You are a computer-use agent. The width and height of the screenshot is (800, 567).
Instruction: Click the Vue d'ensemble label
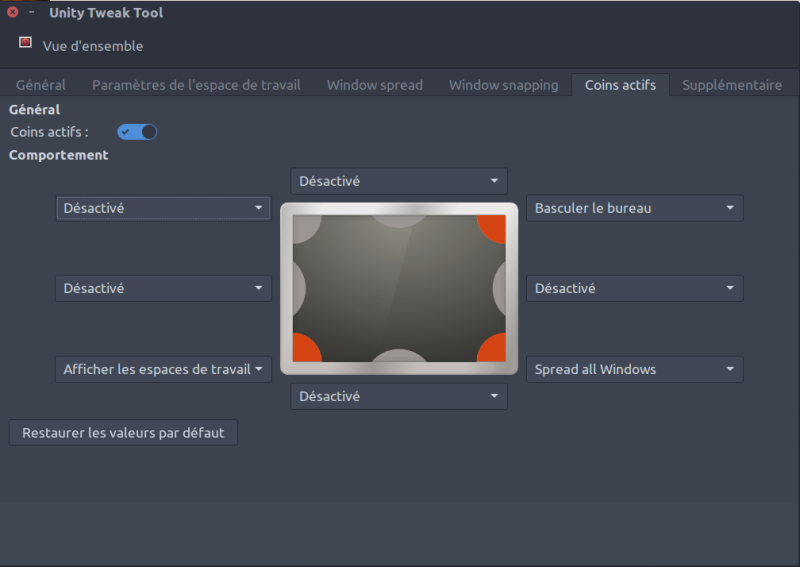(x=93, y=46)
